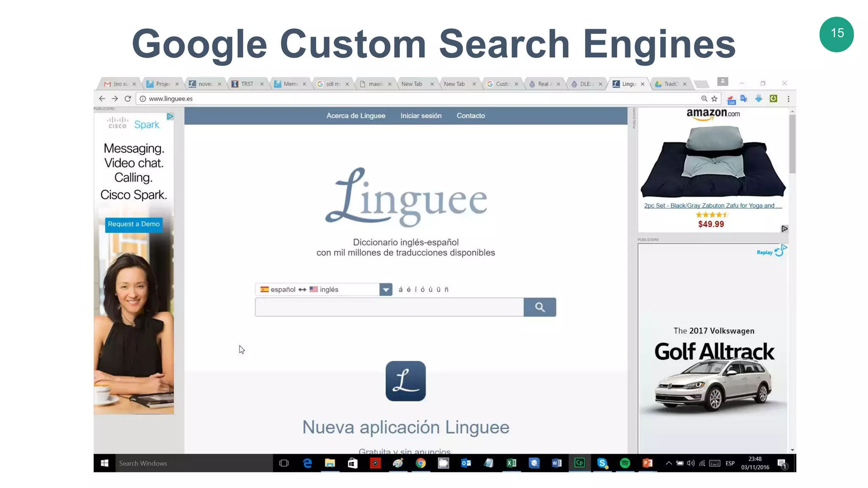Click the red extension icon with badge
The width and height of the screenshot is (868, 488).
731,100
